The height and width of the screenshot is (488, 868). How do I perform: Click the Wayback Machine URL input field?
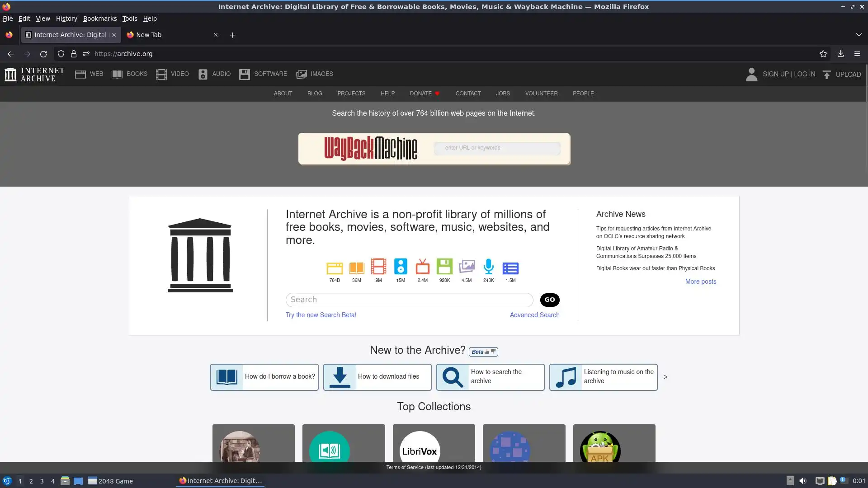(x=496, y=148)
